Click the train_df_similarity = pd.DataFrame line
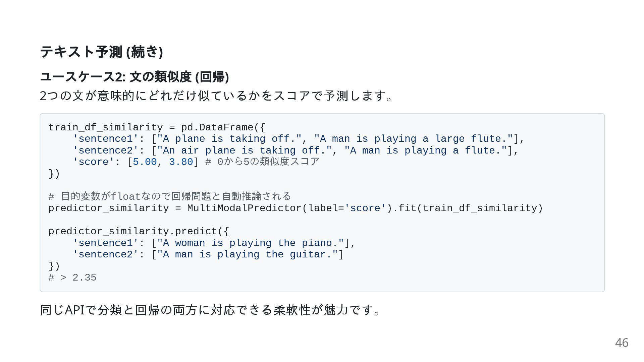 click(157, 127)
